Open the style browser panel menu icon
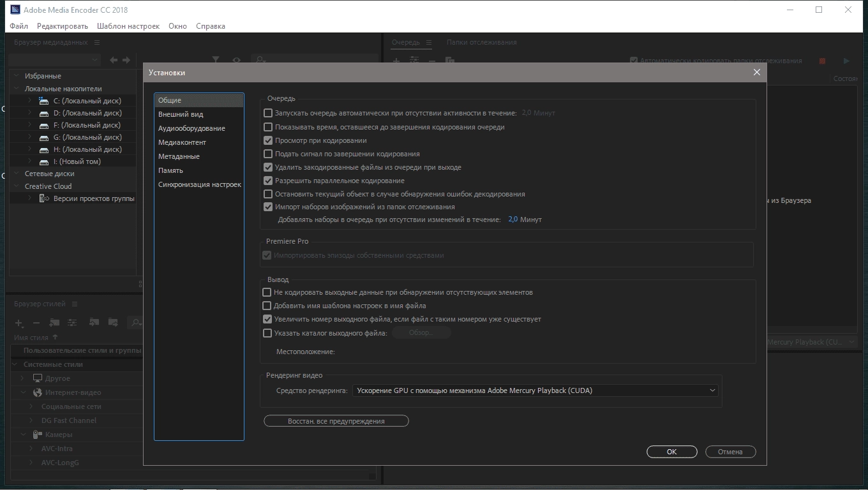Viewport: 868px width, 490px height. coord(74,304)
